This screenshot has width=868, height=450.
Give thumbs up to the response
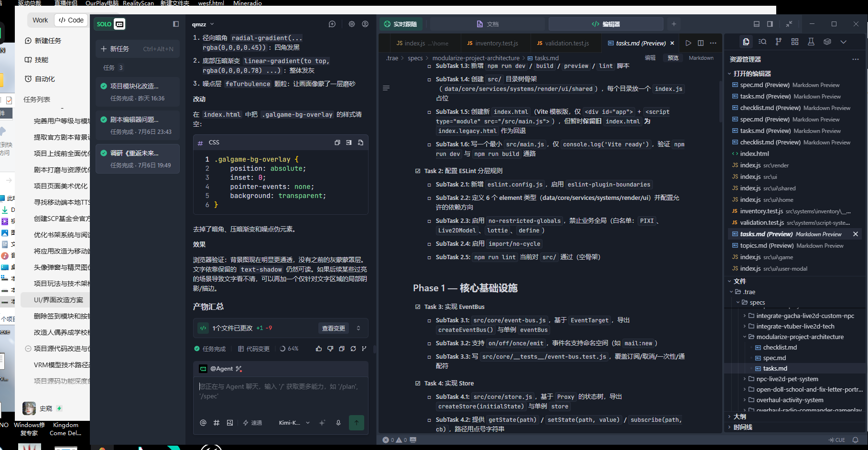pyautogui.click(x=319, y=349)
